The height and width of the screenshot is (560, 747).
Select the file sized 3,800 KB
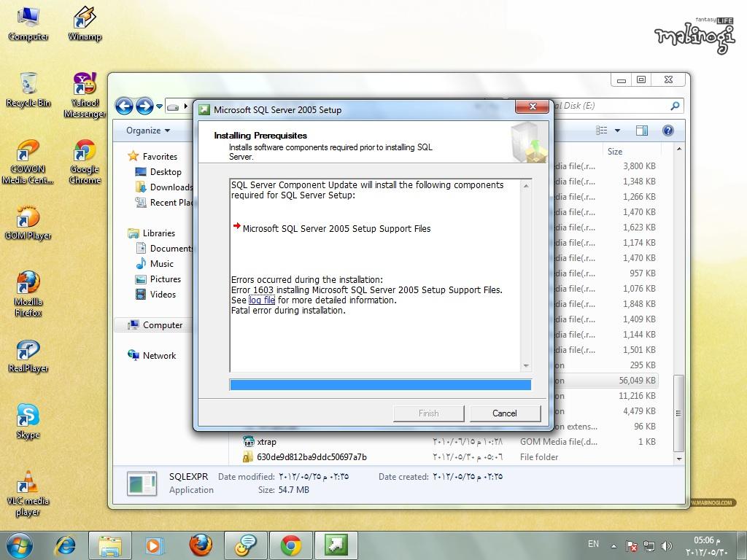coord(639,166)
